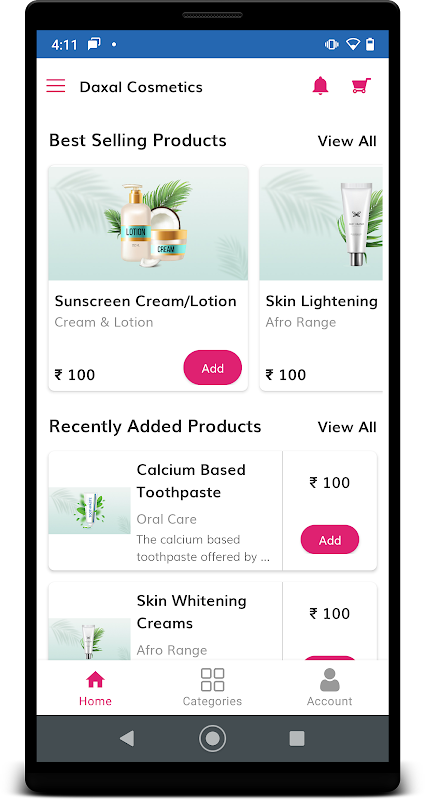
Task: Select the Categories tab label
Action: (x=212, y=701)
